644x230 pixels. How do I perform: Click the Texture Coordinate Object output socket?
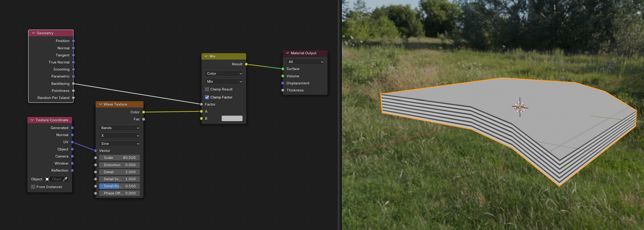click(x=72, y=149)
